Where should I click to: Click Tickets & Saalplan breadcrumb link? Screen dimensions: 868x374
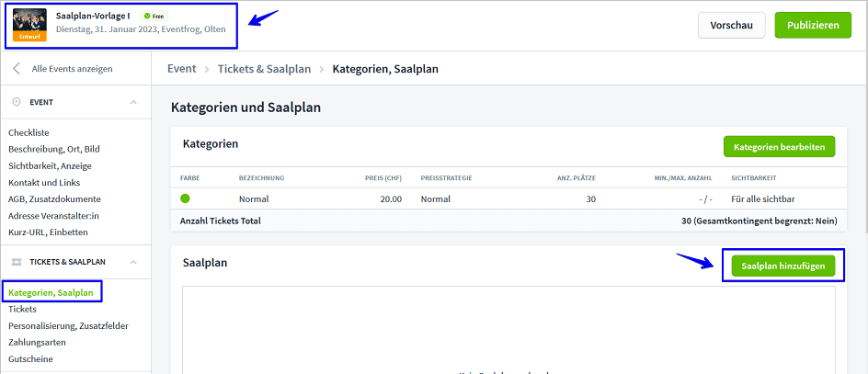[x=263, y=69]
